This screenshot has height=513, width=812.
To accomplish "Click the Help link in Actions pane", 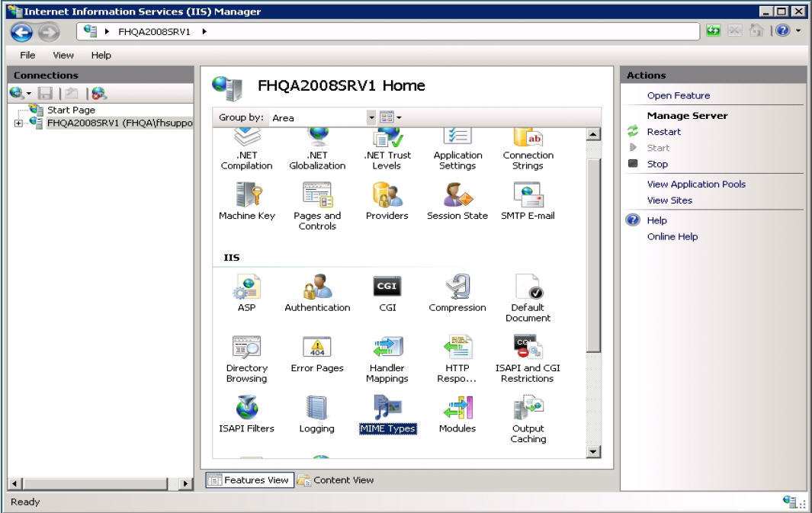I will (656, 220).
